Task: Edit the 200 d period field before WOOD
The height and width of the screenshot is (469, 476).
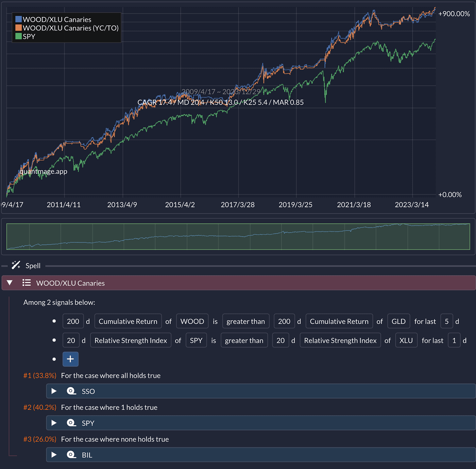Action: [73, 321]
